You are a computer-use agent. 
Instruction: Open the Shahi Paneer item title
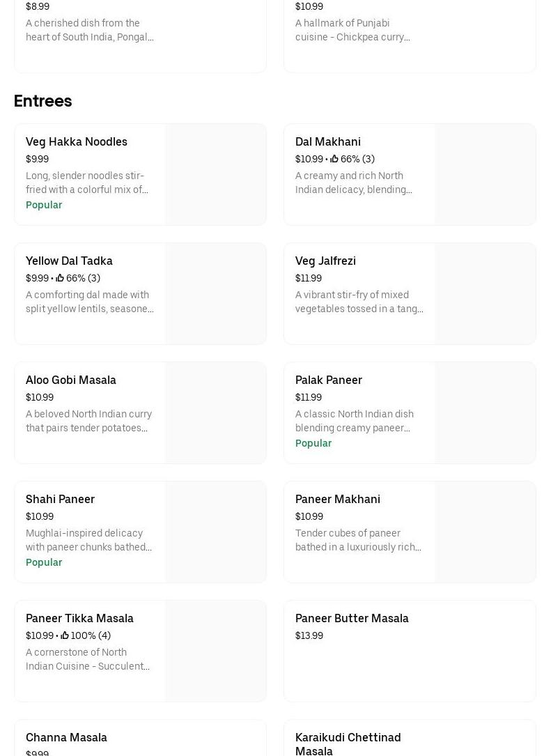pos(60,499)
